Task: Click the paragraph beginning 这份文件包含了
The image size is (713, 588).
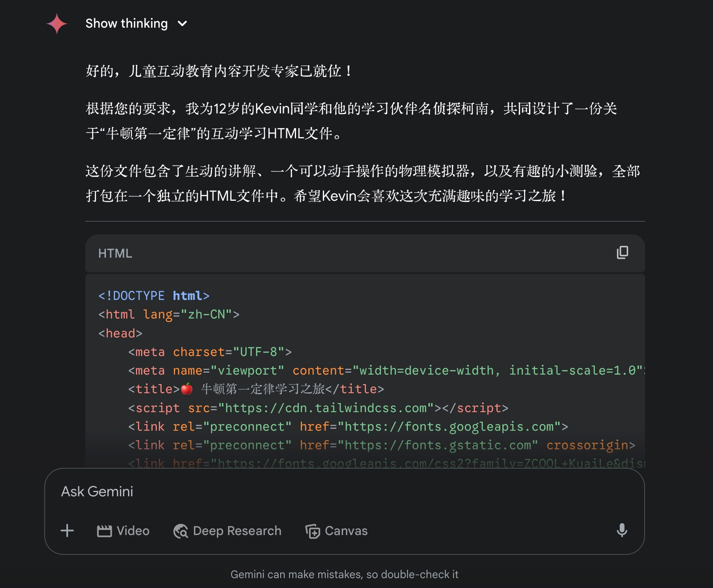Action: pyautogui.click(x=363, y=183)
